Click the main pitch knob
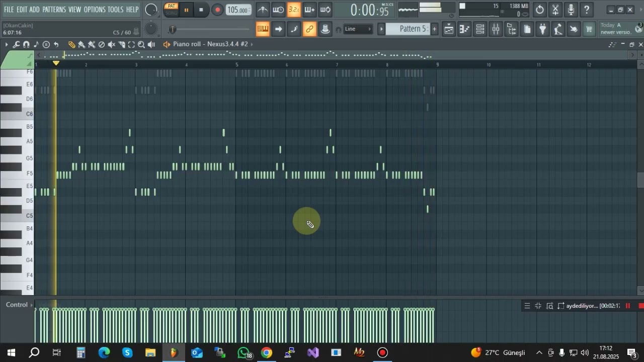This screenshot has height=362, width=644. (150, 30)
